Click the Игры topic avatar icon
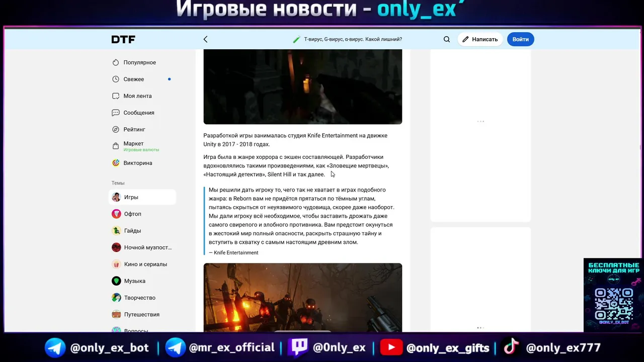The height and width of the screenshot is (362, 644). (x=116, y=197)
